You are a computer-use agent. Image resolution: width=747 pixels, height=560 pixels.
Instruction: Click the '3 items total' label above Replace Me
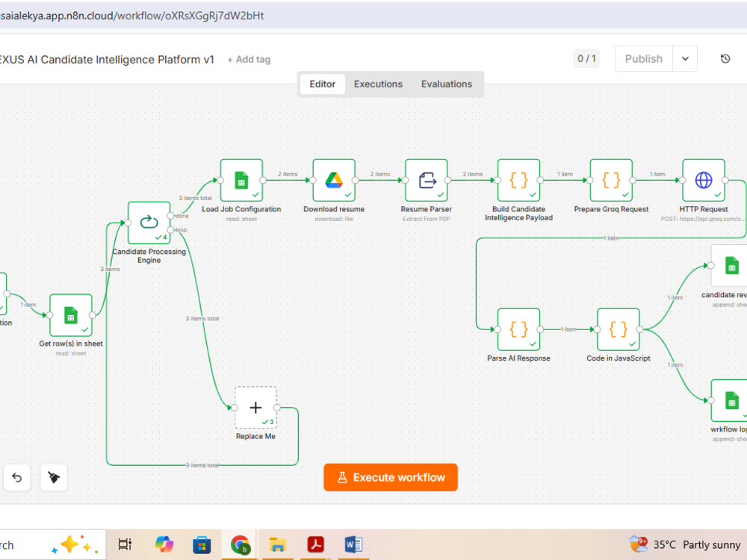pyautogui.click(x=202, y=319)
